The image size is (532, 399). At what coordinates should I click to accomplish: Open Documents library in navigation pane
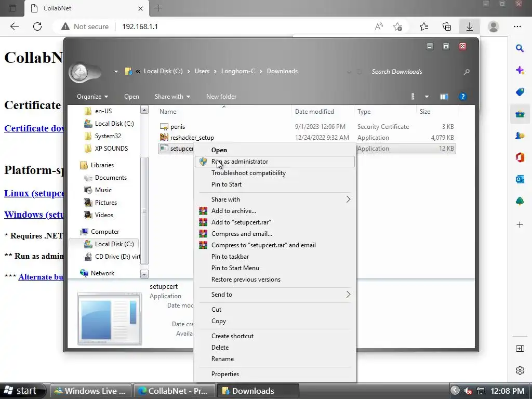pyautogui.click(x=111, y=178)
